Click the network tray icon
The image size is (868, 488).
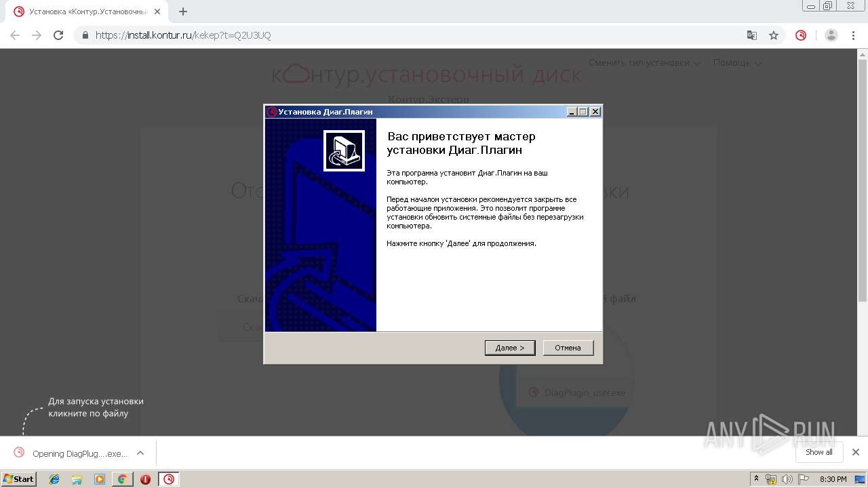[x=771, y=479]
